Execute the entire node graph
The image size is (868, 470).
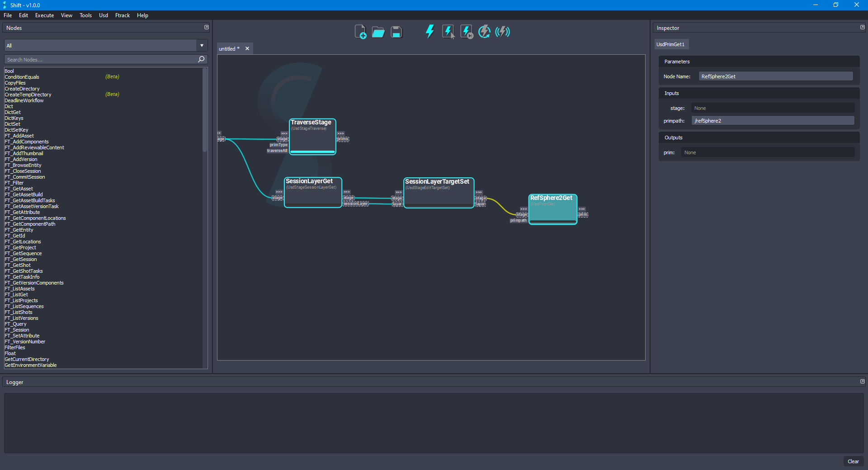pos(429,32)
